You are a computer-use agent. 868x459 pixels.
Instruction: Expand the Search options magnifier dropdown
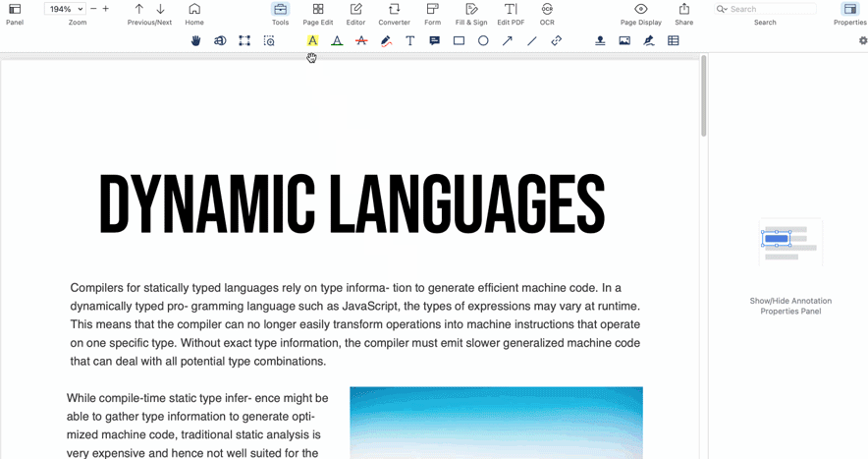[722, 9]
